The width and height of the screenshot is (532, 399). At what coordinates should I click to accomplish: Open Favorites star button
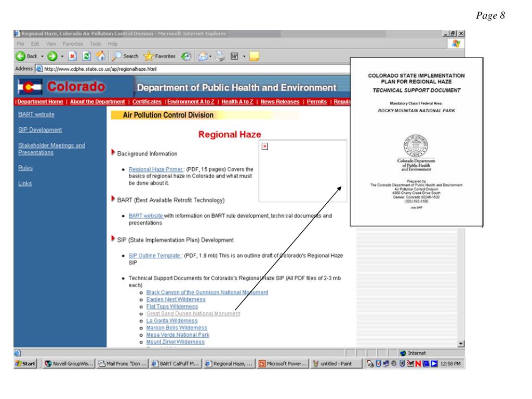click(159, 56)
